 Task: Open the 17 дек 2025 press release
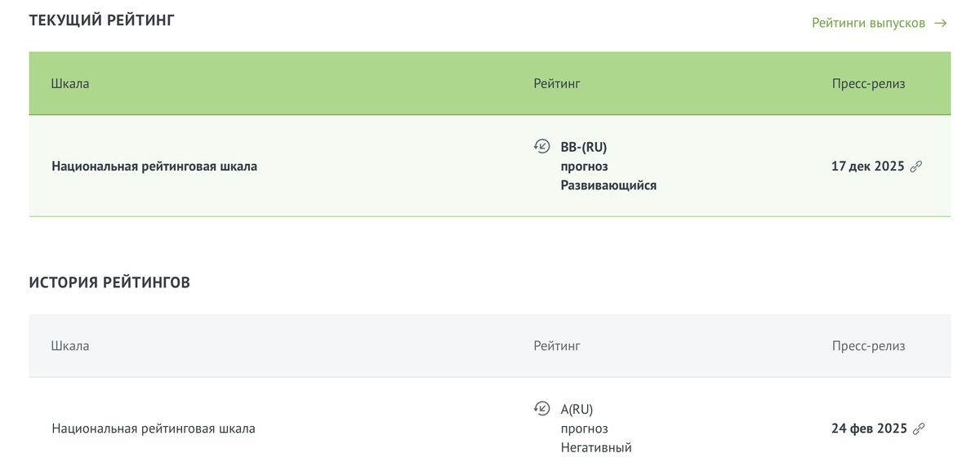pos(867,167)
